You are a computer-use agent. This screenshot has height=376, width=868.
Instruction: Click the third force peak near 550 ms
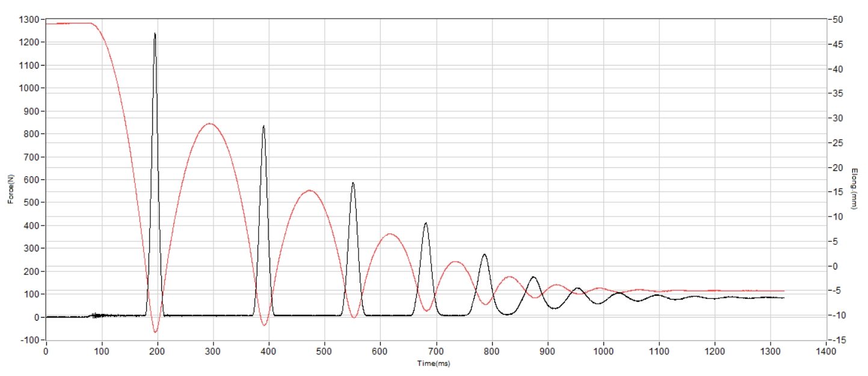coord(353,183)
